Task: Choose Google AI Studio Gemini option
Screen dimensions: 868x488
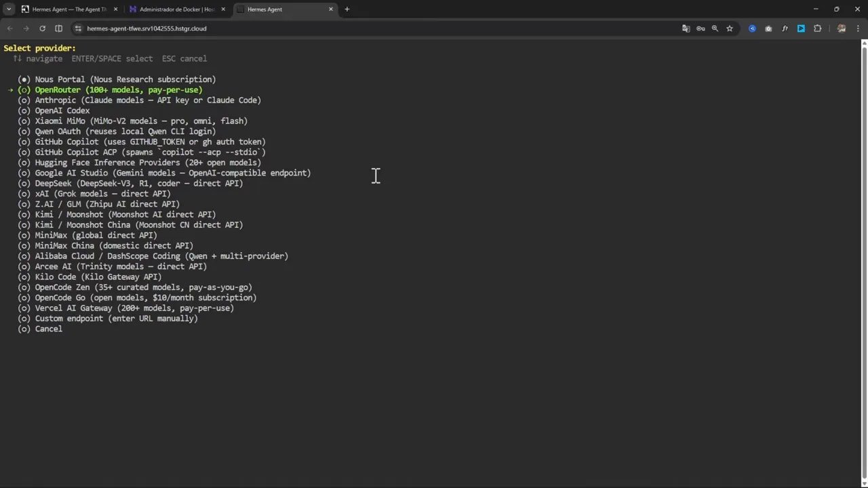Action: [x=164, y=173]
